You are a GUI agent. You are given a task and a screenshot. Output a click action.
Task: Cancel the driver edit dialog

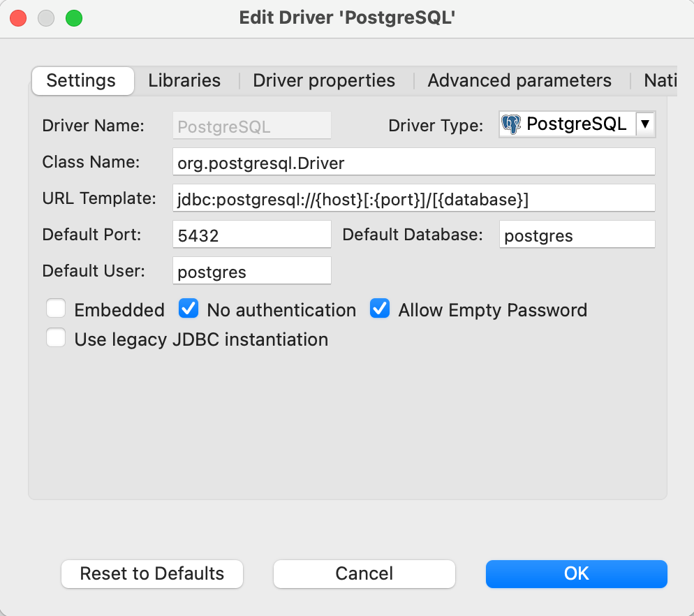(364, 574)
